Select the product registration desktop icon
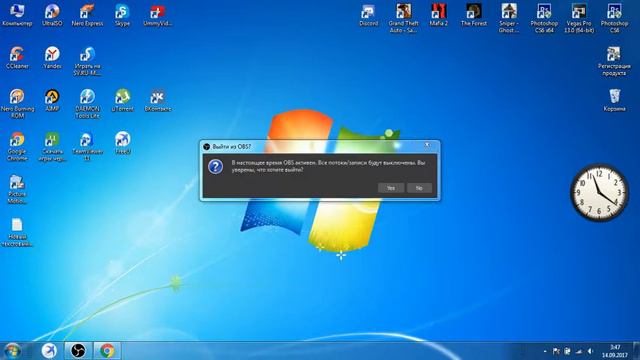This screenshot has width=640, height=360. (x=614, y=61)
